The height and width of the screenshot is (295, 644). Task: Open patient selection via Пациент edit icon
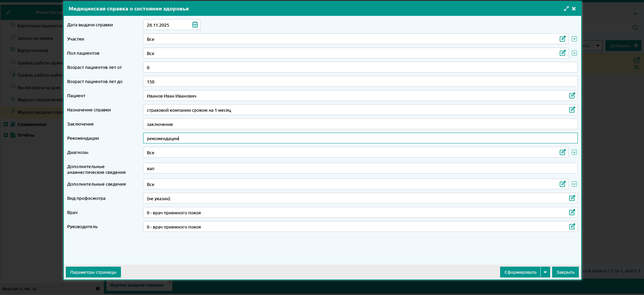click(572, 96)
